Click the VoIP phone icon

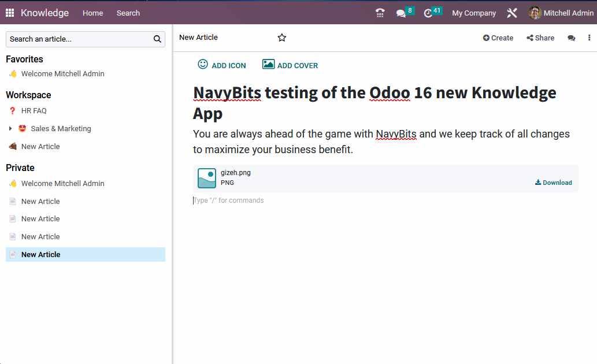380,13
